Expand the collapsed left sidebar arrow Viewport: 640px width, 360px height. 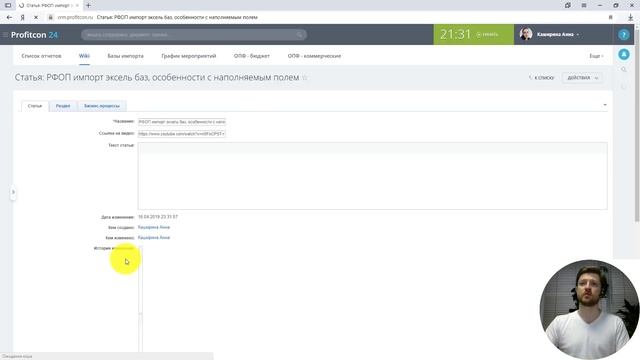coord(13,192)
